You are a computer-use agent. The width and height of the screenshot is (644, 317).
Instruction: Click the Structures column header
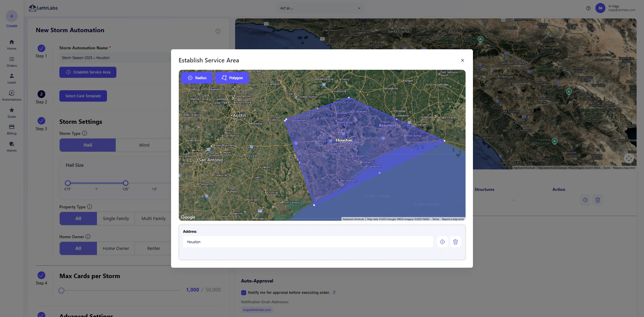coord(484,190)
